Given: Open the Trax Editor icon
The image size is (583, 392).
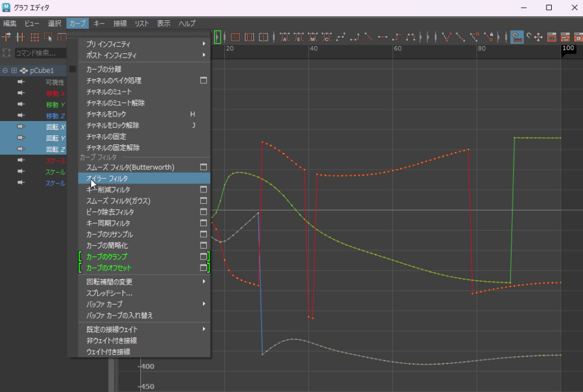Looking at the screenshot, I should point(565,37).
